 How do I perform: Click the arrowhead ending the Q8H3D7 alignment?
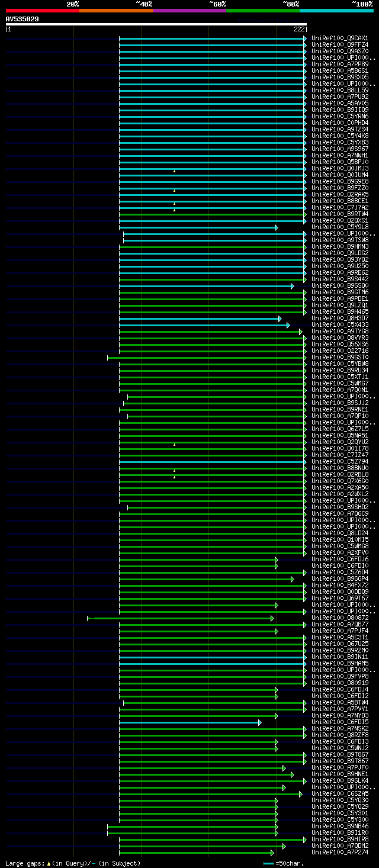tap(280, 319)
